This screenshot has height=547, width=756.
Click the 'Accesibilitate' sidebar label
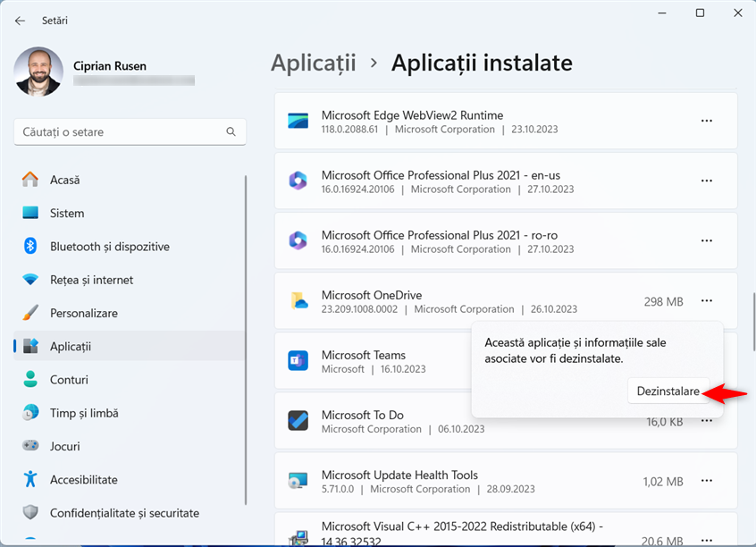coord(84,479)
